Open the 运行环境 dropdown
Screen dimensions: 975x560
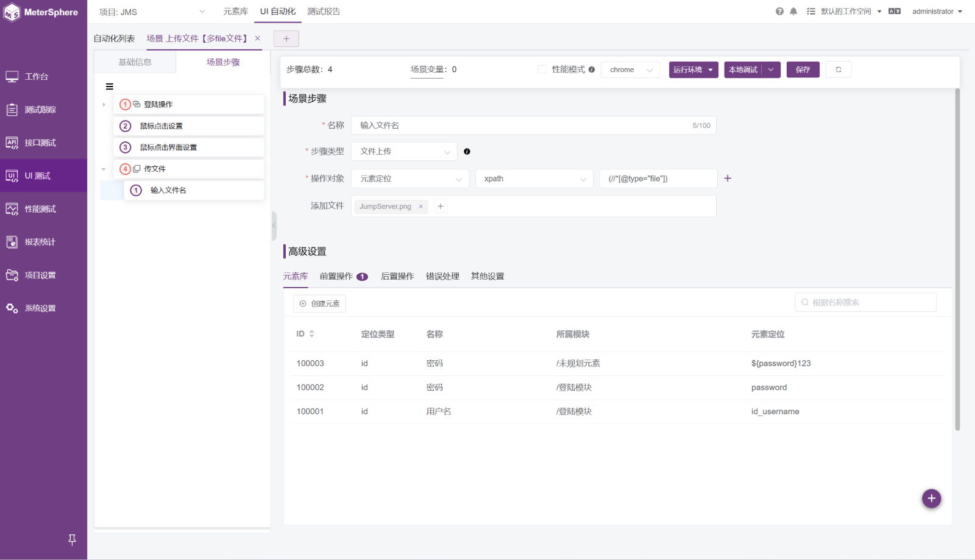click(693, 69)
